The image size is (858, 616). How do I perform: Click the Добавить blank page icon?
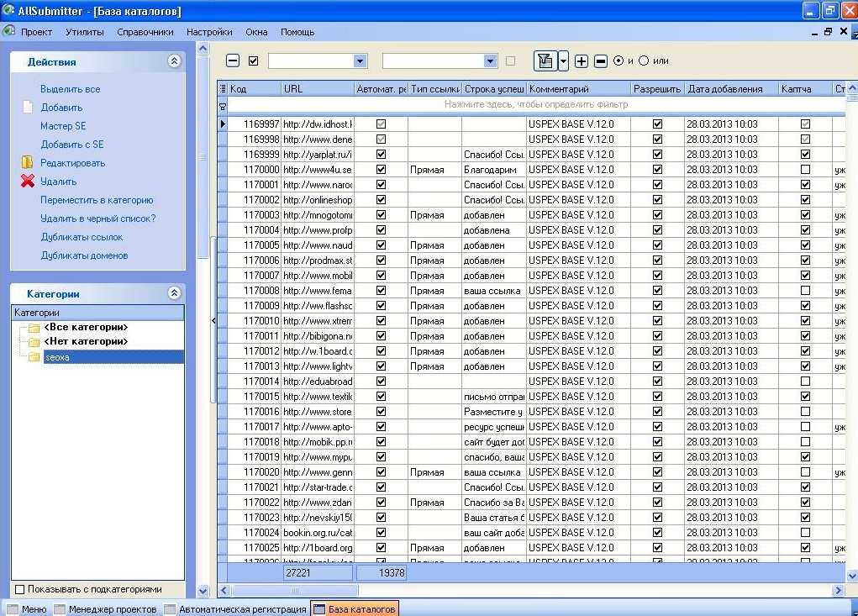pyautogui.click(x=27, y=108)
